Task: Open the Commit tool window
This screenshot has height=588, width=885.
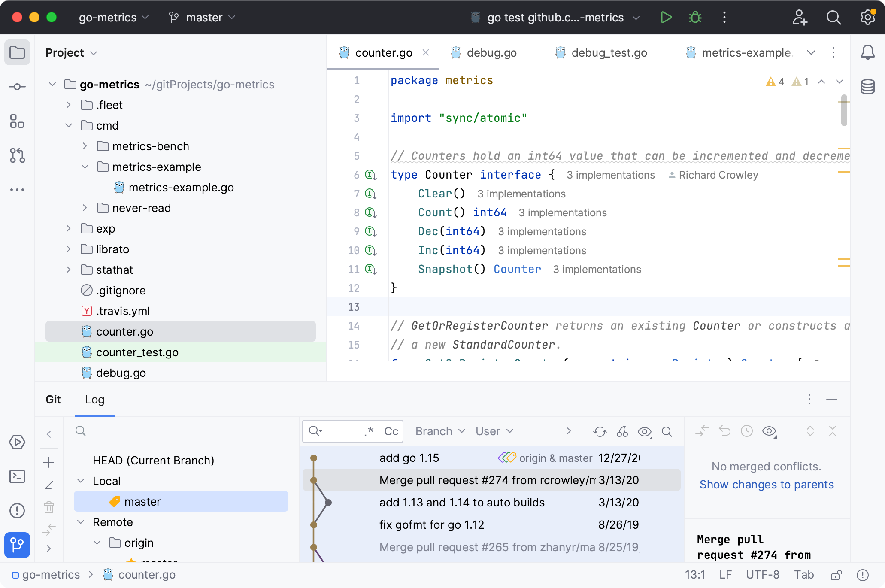Action: 17,87
